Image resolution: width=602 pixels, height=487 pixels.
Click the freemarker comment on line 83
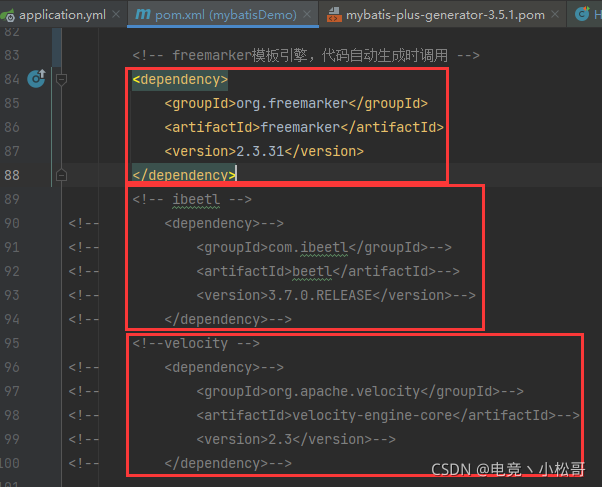tap(306, 55)
